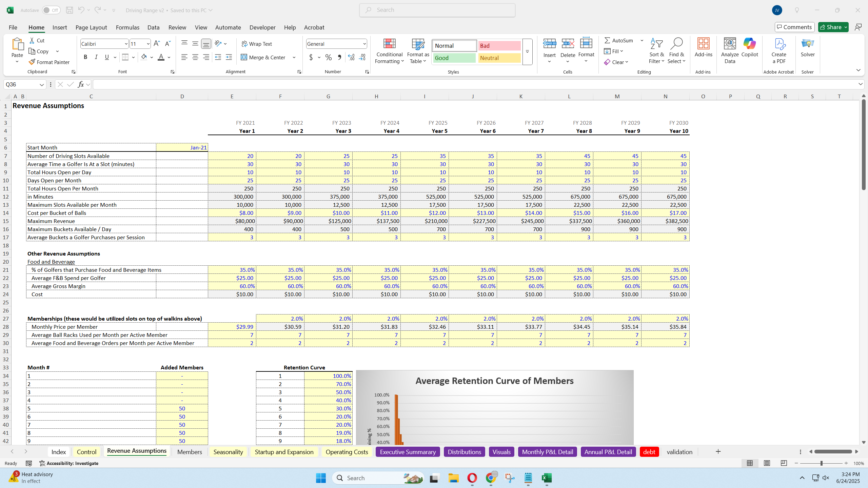Open the Merge & Center dropdown arrow
The width and height of the screenshot is (868, 488).
coord(294,57)
